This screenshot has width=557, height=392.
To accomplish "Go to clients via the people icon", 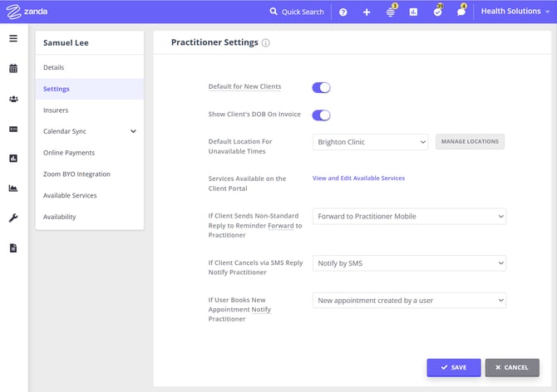I will (x=13, y=99).
